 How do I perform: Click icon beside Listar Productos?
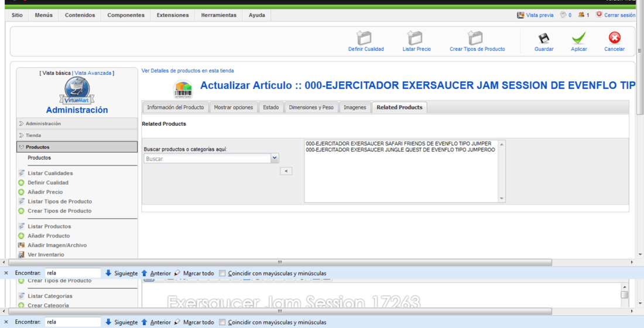21,226
